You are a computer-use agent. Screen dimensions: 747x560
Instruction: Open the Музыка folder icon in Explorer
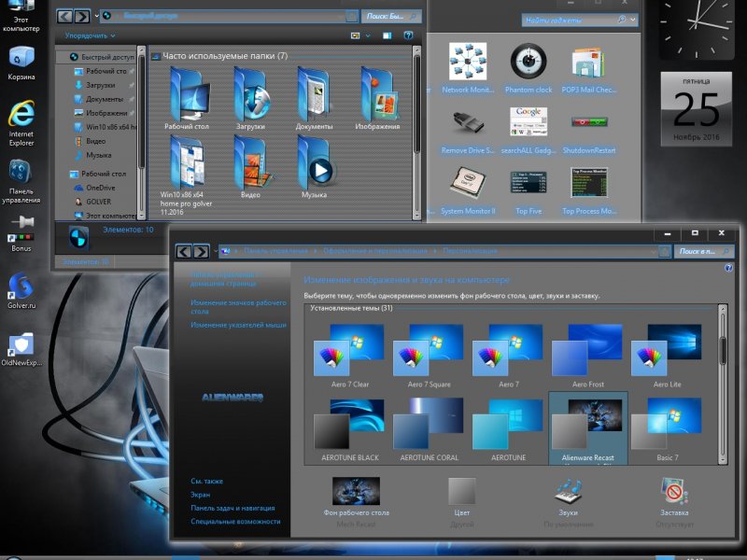pos(315,167)
